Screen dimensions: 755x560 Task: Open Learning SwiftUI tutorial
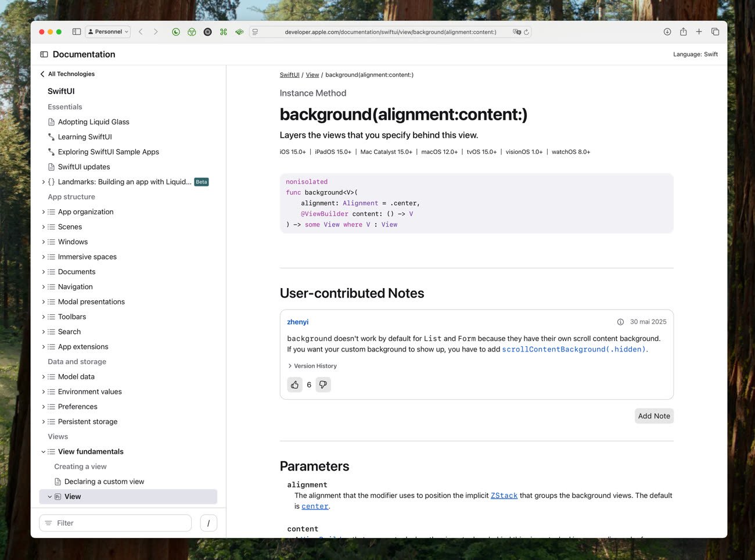pos(85,137)
